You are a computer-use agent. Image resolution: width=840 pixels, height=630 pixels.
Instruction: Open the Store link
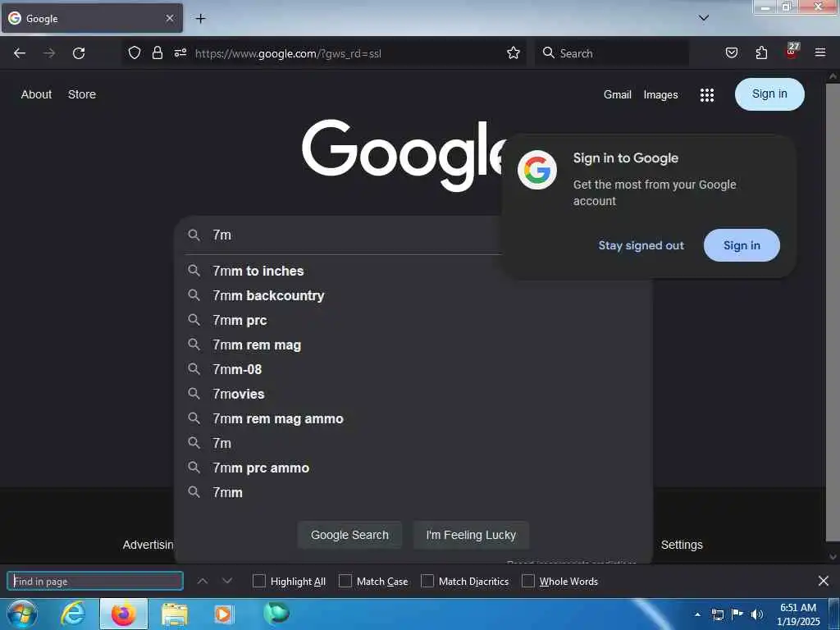(82, 94)
